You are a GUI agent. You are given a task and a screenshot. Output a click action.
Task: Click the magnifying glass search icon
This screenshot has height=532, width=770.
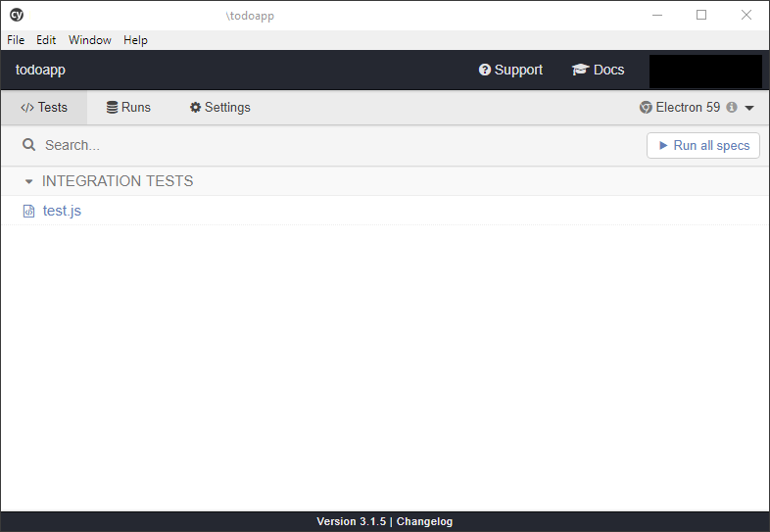29,145
